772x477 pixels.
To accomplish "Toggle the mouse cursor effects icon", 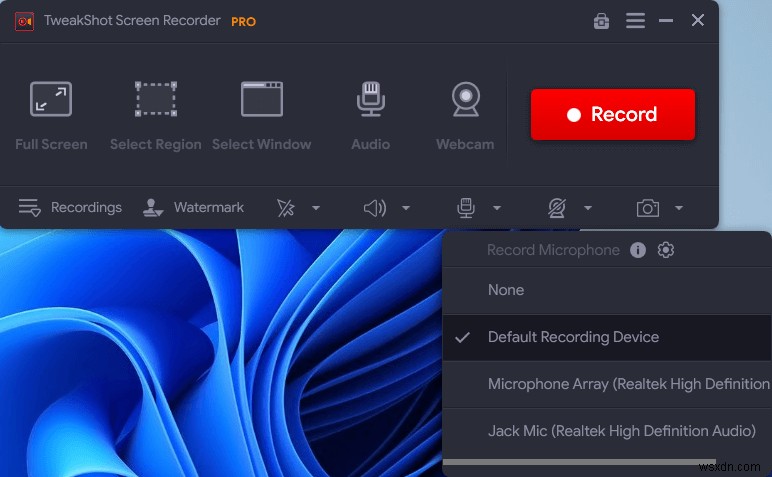I will pyautogui.click(x=286, y=208).
